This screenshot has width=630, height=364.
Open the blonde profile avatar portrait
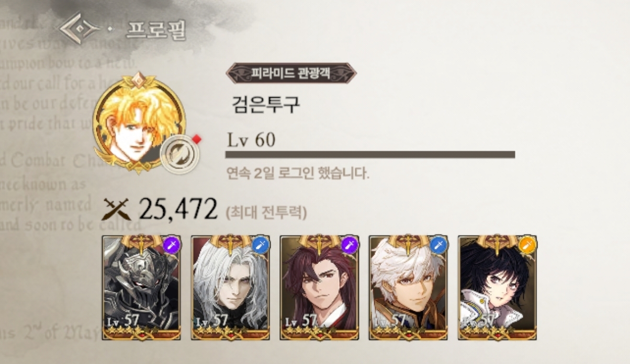[x=139, y=123]
